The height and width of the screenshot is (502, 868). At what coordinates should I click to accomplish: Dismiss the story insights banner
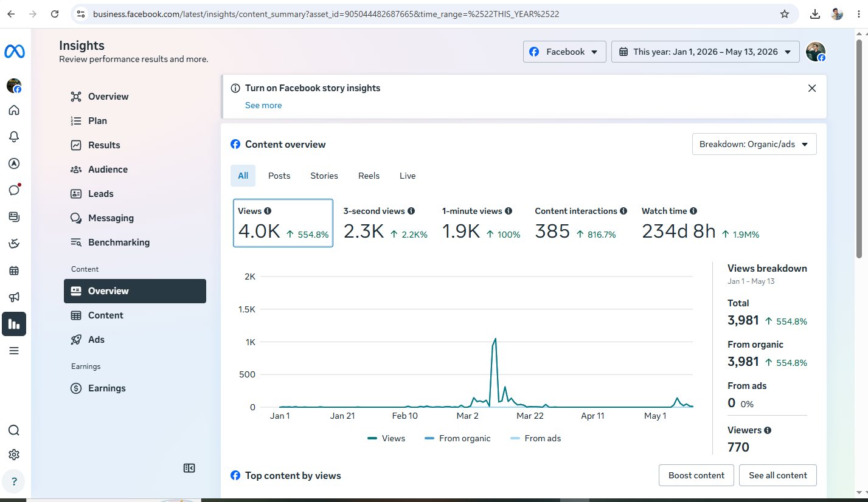[811, 88]
